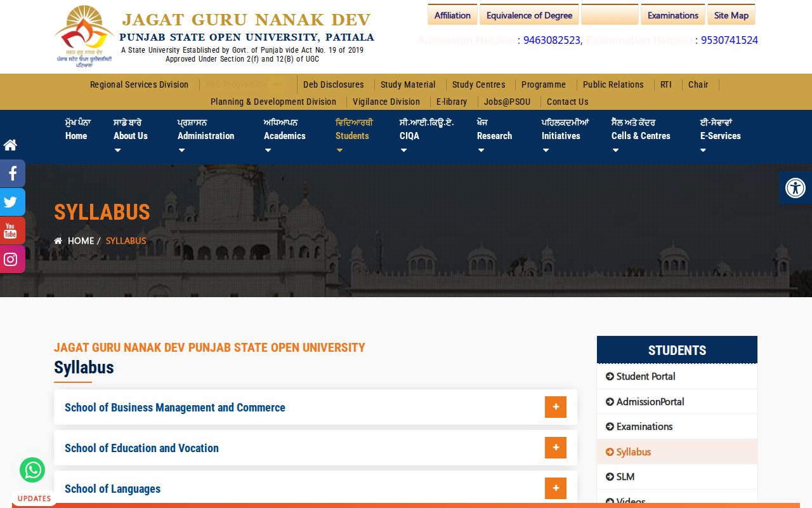Open E-Services dropdown menu
812x508 pixels.
tap(721, 136)
